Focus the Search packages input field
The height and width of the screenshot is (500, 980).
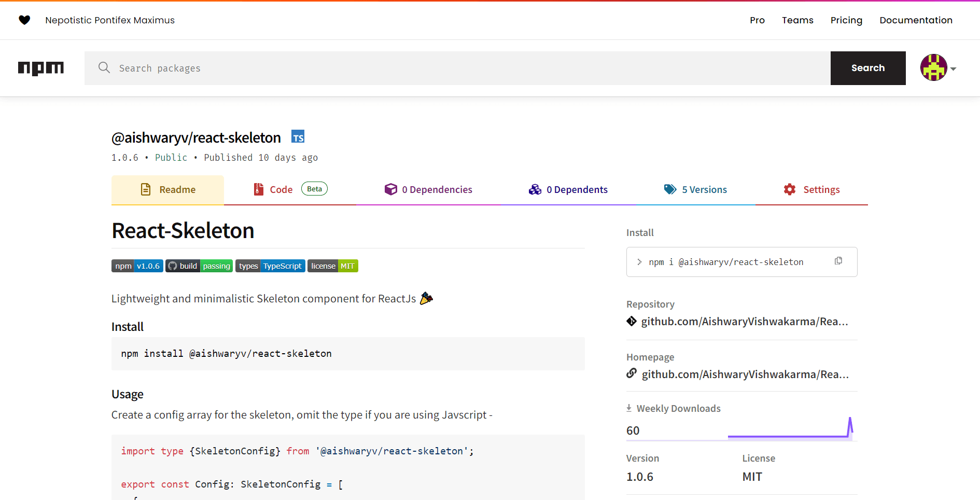(x=456, y=68)
